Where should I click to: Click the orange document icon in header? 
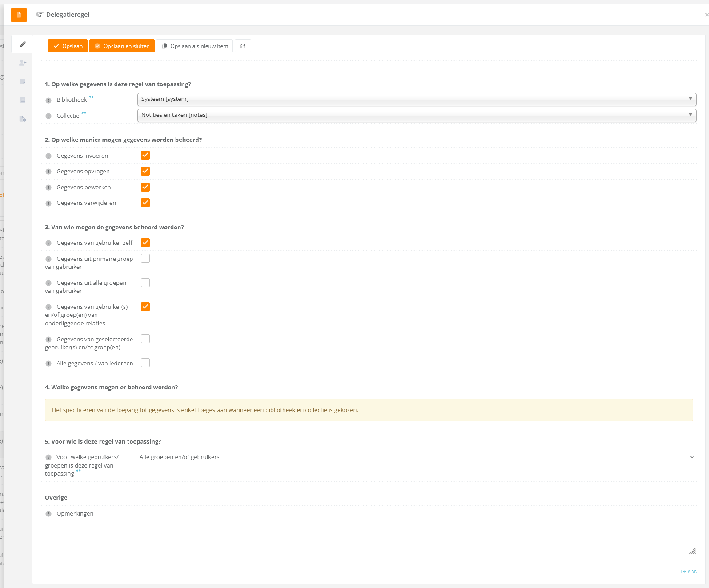pos(19,15)
